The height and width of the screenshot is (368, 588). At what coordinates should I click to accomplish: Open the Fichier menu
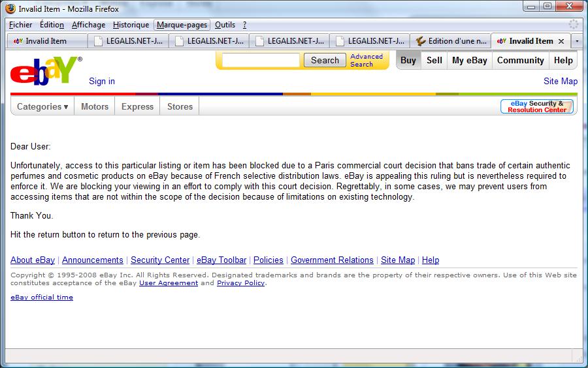(20, 25)
